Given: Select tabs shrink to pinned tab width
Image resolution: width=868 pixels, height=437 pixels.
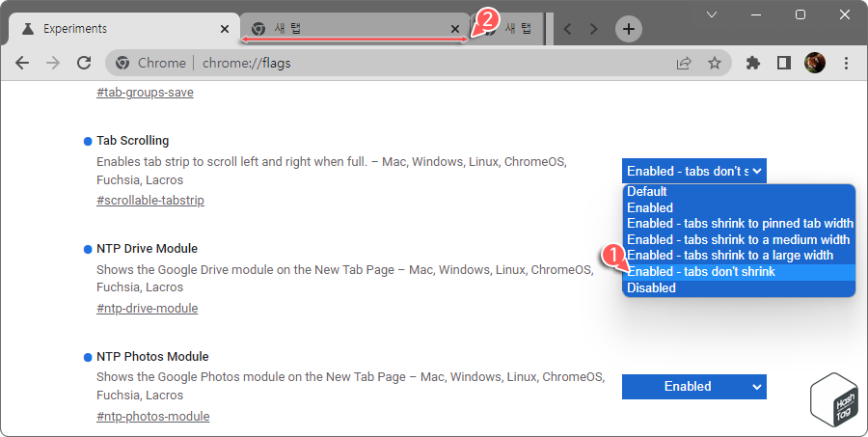Looking at the screenshot, I should pos(740,223).
